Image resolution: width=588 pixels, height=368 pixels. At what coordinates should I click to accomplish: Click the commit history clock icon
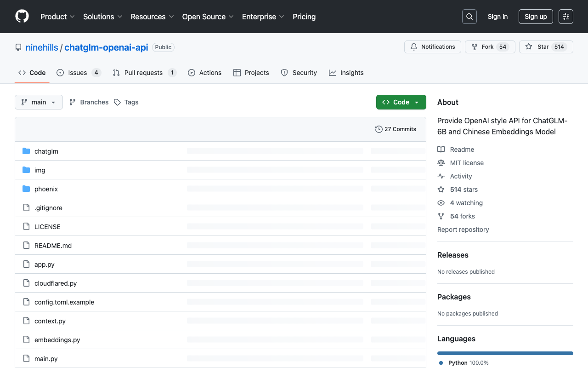point(379,129)
